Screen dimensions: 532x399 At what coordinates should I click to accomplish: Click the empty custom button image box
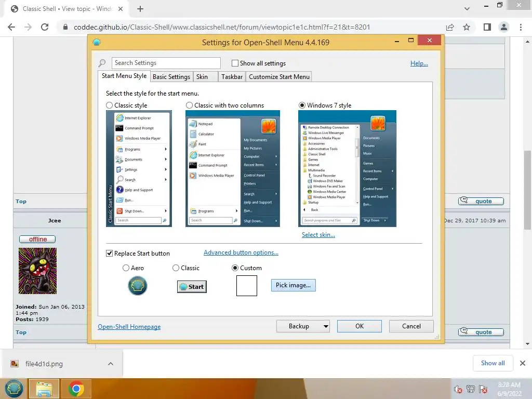[x=247, y=286]
